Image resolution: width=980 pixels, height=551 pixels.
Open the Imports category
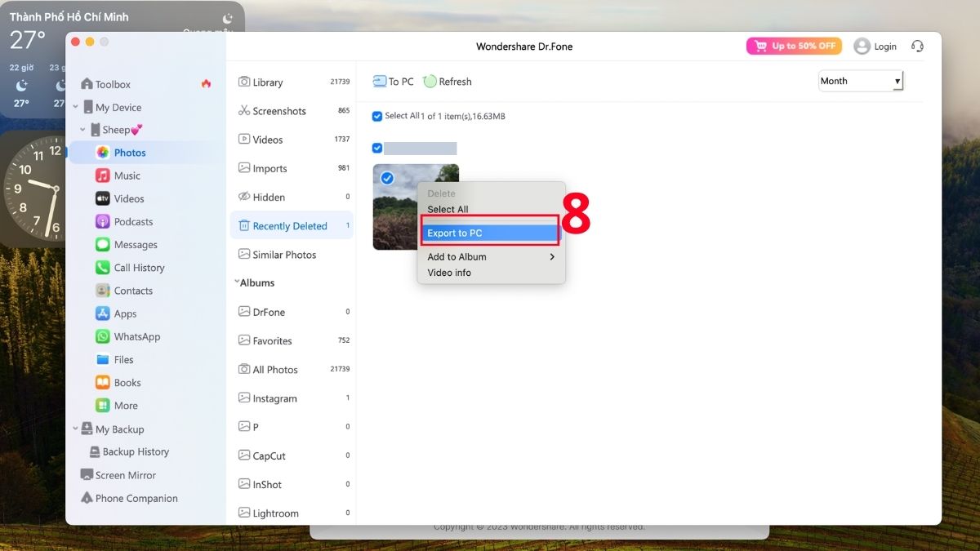click(292, 168)
